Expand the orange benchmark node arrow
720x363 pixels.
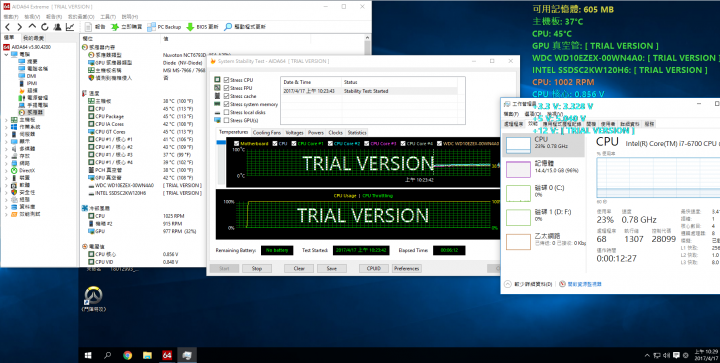6,214
